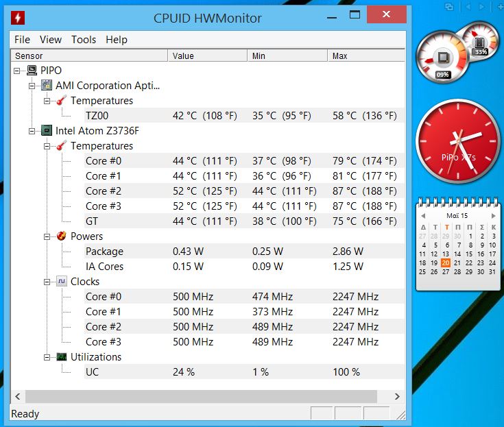504x427 pixels.
Task: Click the red PiPo clock gadget
Action: [458, 141]
